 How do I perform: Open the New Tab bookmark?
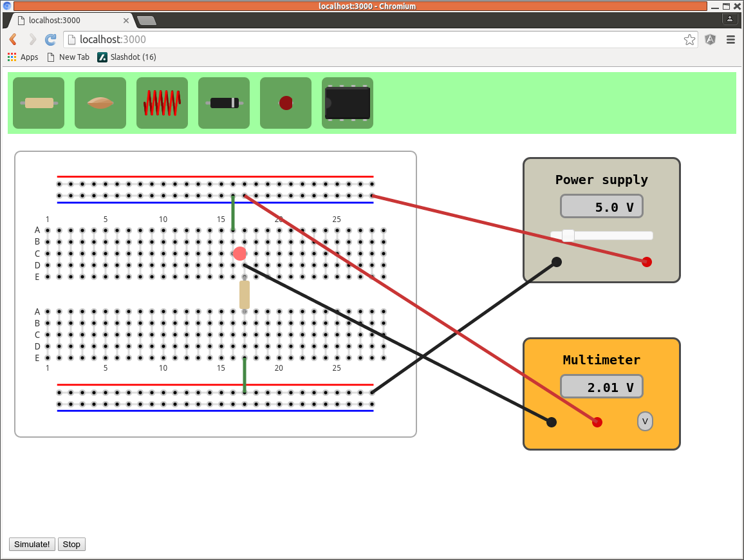coord(68,57)
